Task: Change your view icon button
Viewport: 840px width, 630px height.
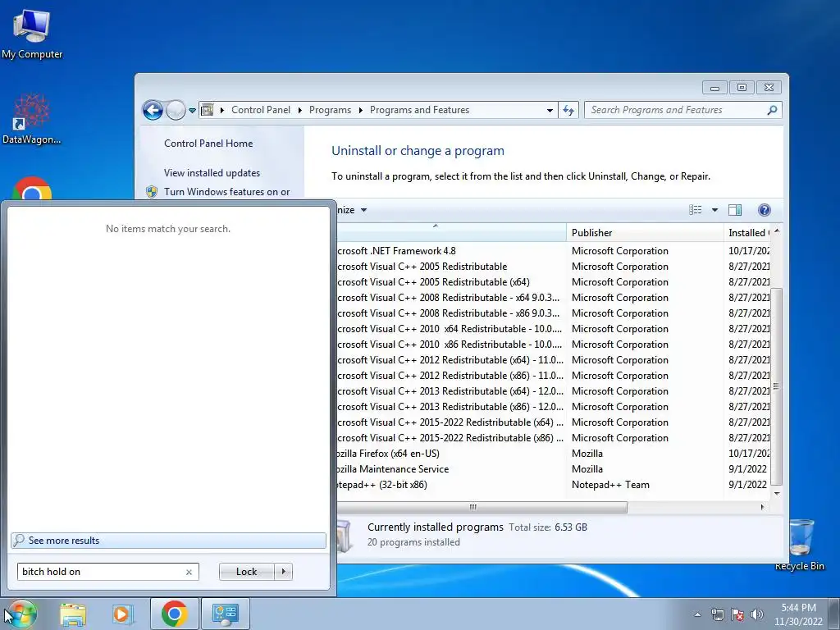Action: click(696, 210)
